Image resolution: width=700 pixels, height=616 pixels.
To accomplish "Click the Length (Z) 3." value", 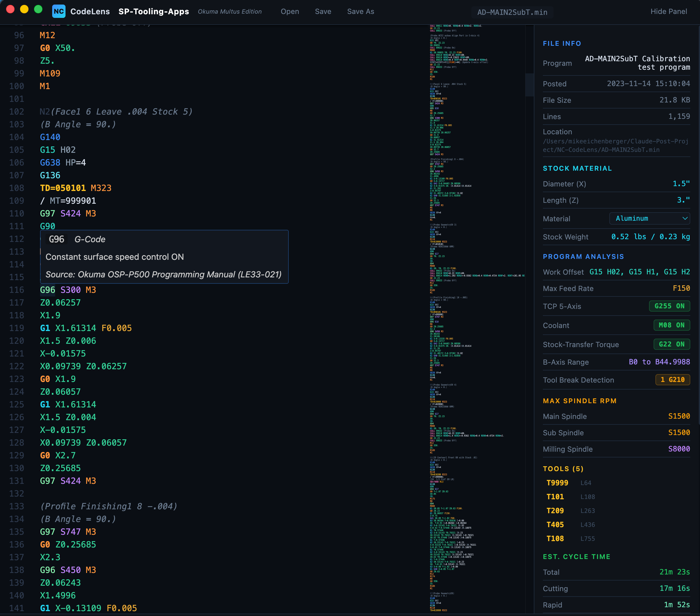I will [x=683, y=200].
